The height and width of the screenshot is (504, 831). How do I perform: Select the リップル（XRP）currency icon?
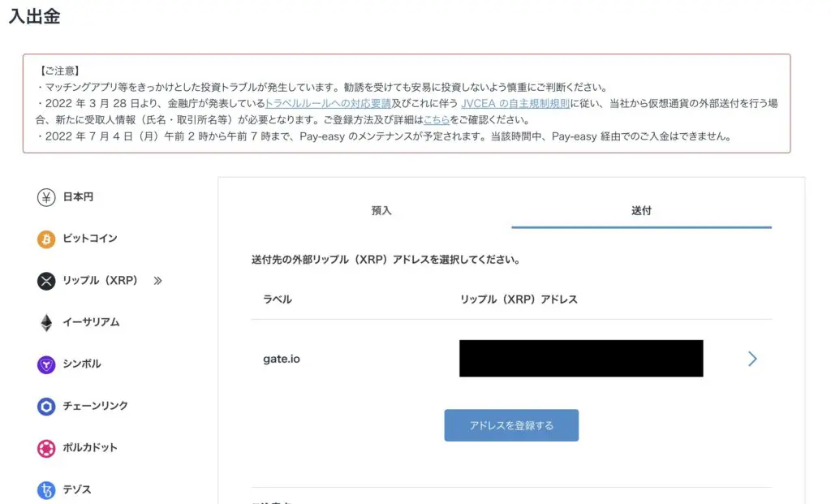coord(46,281)
